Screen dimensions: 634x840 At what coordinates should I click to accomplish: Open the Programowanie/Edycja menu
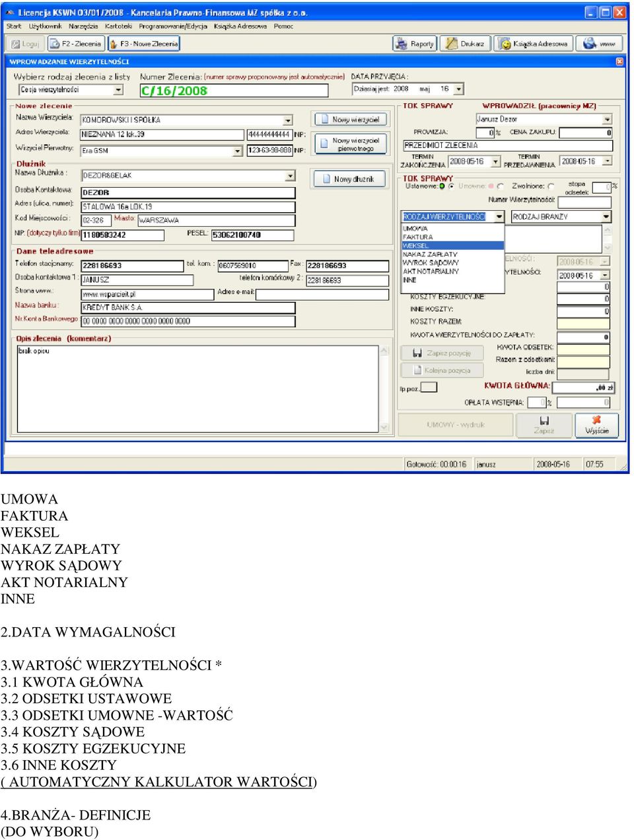click(x=173, y=26)
